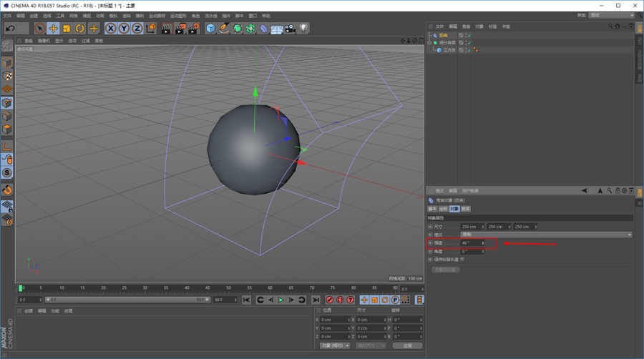
Task: Switch to texture mode
Action: pos(7,76)
